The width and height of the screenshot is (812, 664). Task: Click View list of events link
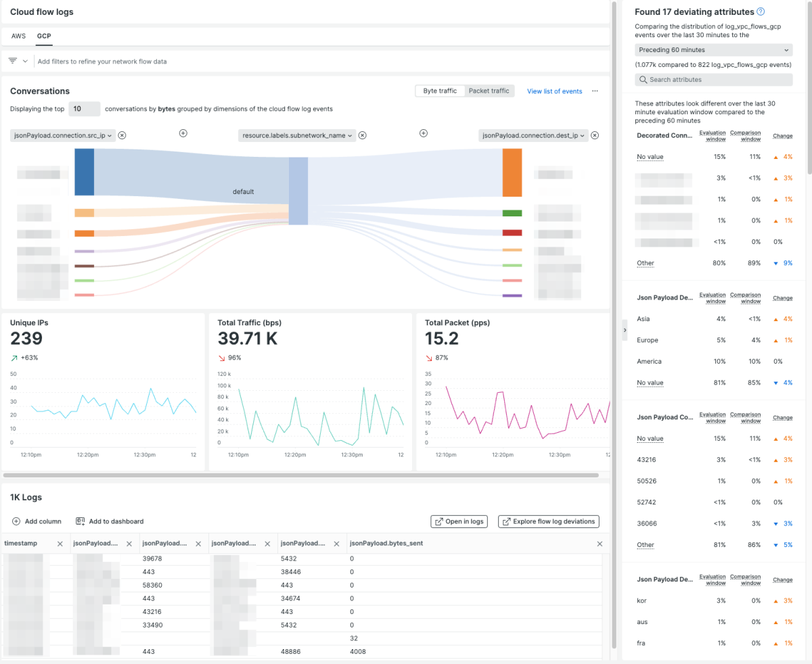[x=554, y=91]
